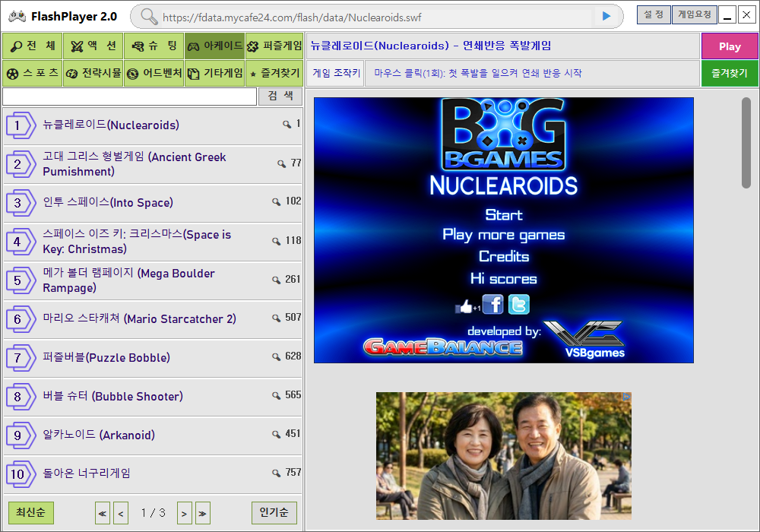Image resolution: width=760 pixels, height=532 pixels.
Task: Click the game search text field
Action: pos(129,97)
